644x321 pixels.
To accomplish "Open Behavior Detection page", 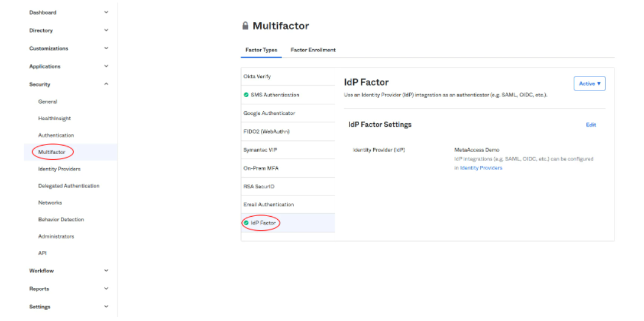I will click(61, 220).
